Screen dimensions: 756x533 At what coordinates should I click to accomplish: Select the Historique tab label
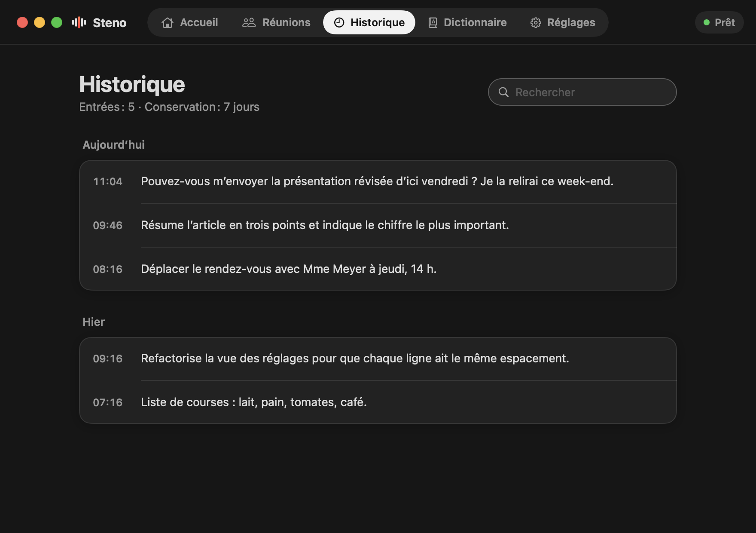click(378, 22)
